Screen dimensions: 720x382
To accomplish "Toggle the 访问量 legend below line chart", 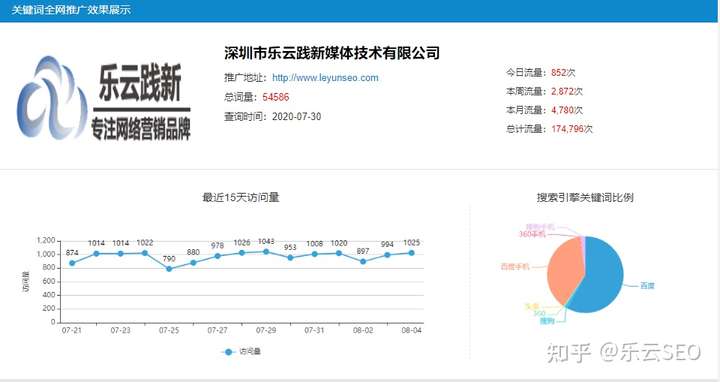I will pyautogui.click(x=242, y=352).
